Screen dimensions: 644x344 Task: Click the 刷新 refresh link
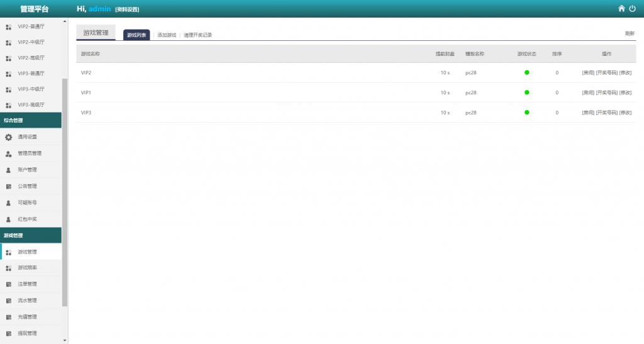(x=630, y=34)
